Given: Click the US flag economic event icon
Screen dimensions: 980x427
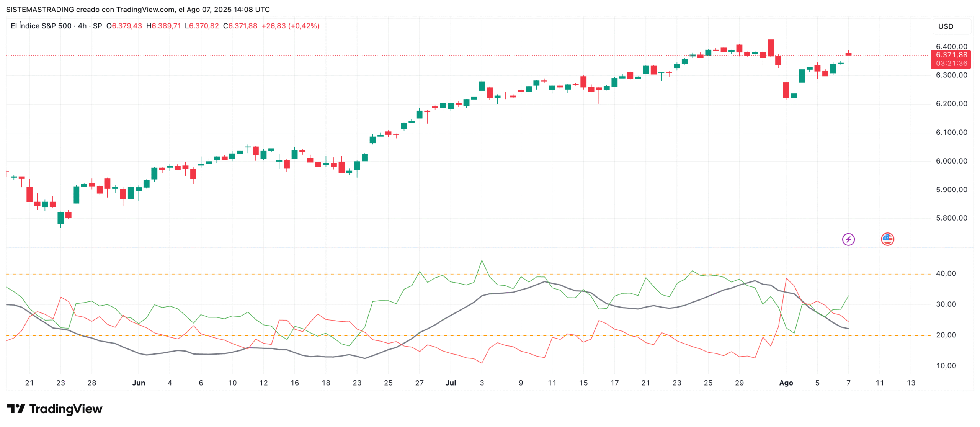Looking at the screenshot, I should tap(887, 239).
